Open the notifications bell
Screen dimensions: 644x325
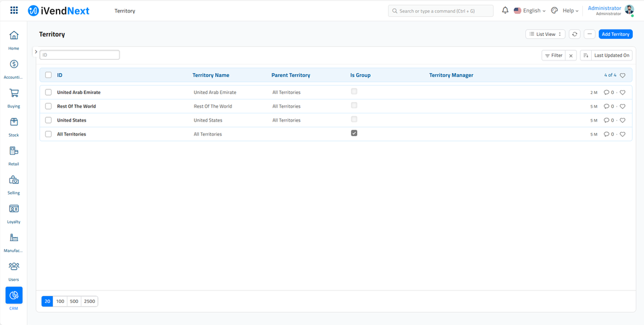pyautogui.click(x=505, y=11)
